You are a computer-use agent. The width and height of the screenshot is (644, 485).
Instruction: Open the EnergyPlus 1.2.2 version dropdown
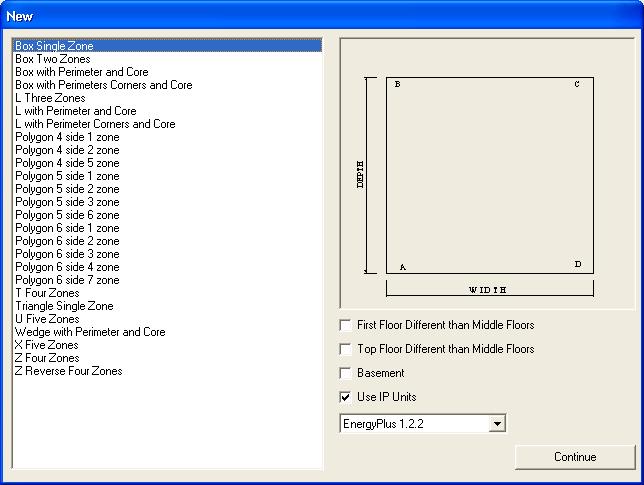497,423
